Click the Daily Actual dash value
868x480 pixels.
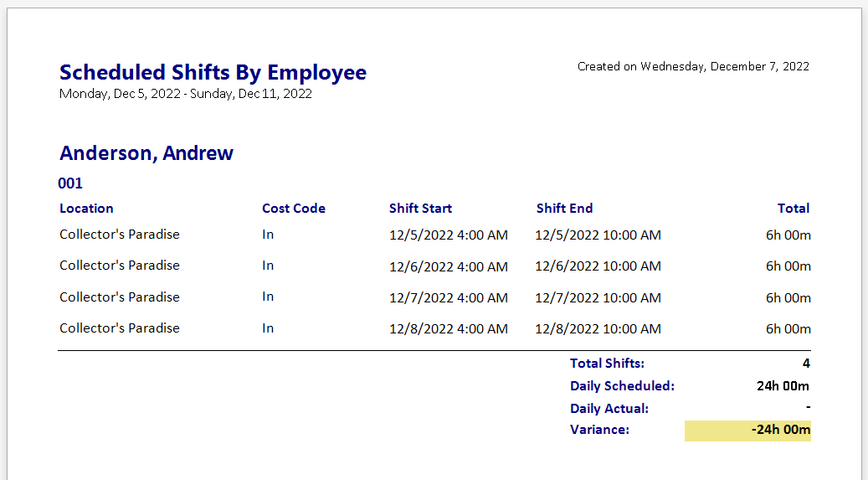[x=809, y=407]
